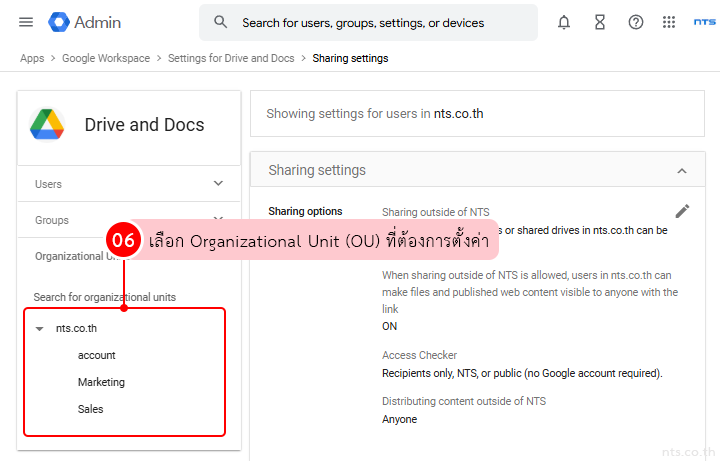Edit Sharing options with pencil icon
Image resolution: width=720 pixels, height=461 pixels.
(x=682, y=211)
